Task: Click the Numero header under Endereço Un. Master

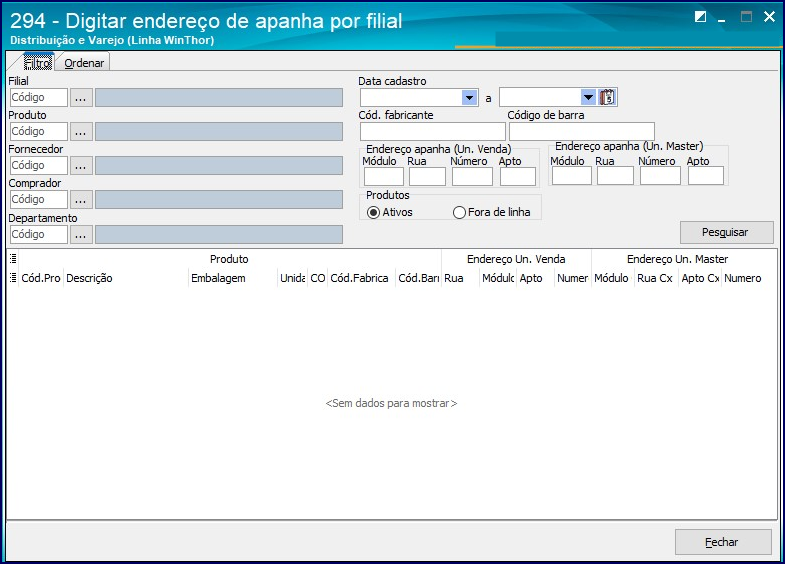Action: click(x=749, y=278)
